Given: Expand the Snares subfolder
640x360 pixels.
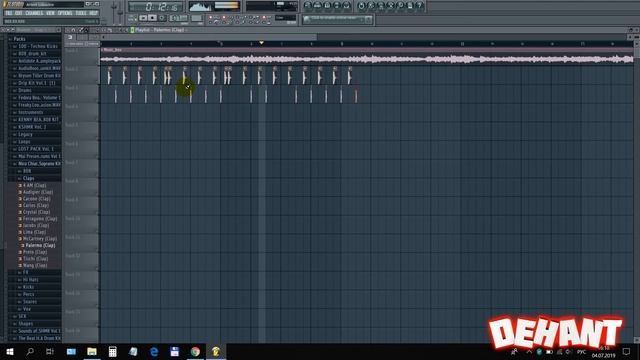Looking at the screenshot, I should pyautogui.click(x=29, y=302).
